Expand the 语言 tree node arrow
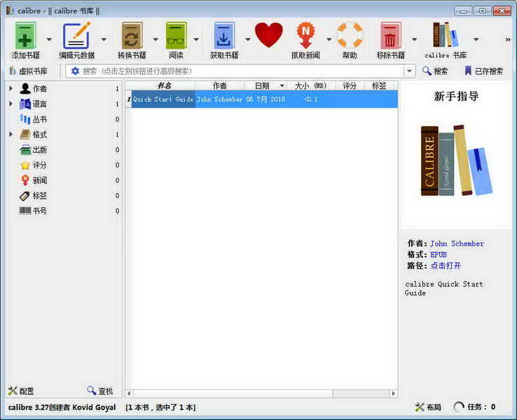The height and width of the screenshot is (420, 517). point(11,104)
